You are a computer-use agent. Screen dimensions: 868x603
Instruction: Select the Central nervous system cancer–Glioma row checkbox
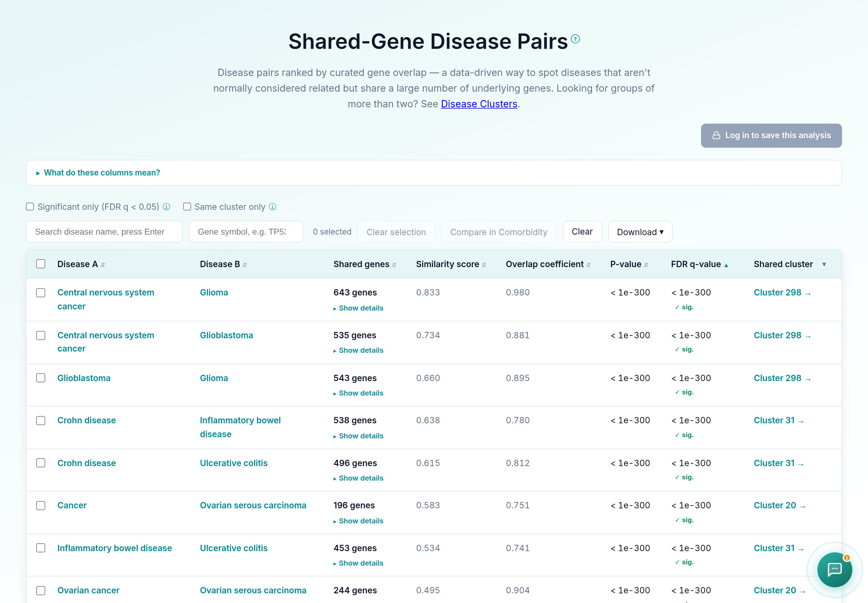click(x=41, y=293)
